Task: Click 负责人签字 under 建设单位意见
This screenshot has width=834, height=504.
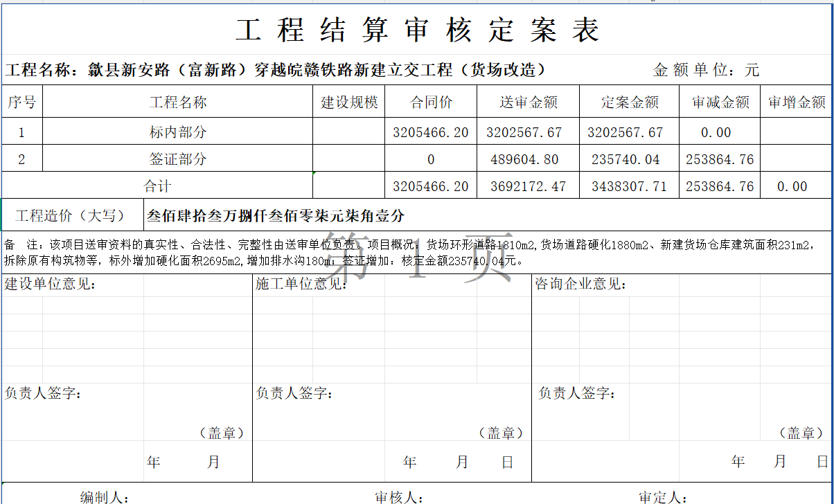Action: click(x=44, y=393)
